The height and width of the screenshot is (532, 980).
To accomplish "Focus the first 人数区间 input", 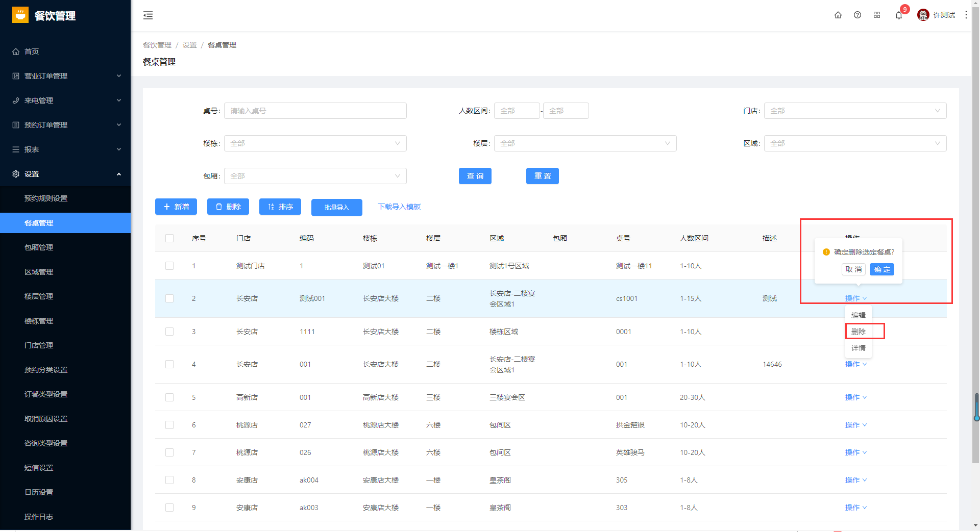I will (517, 111).
